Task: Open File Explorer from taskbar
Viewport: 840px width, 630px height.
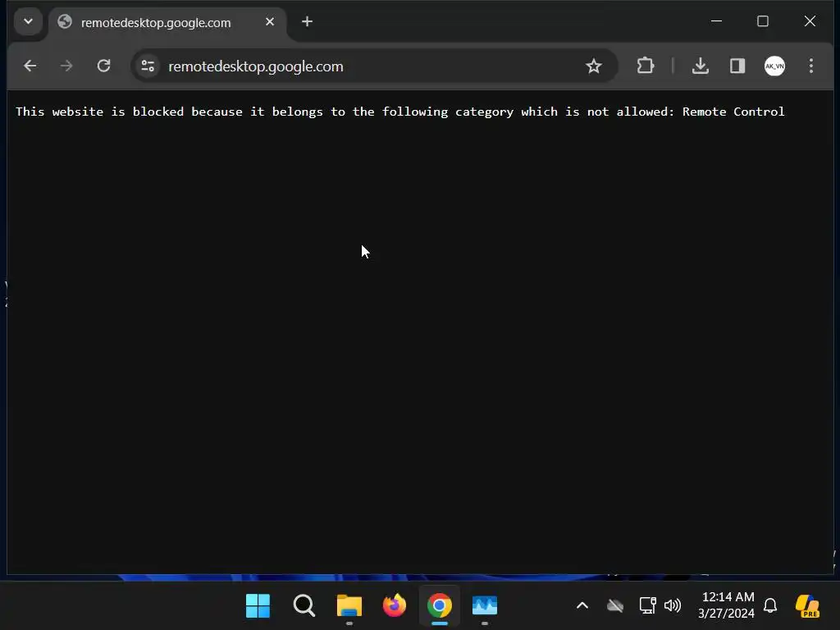Action: pos(349,606)
